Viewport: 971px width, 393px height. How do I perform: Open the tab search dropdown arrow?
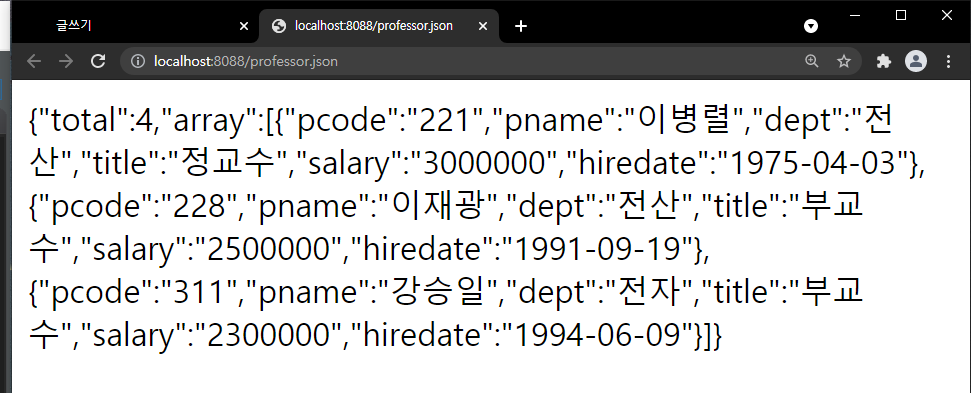(x=811, y=26)
